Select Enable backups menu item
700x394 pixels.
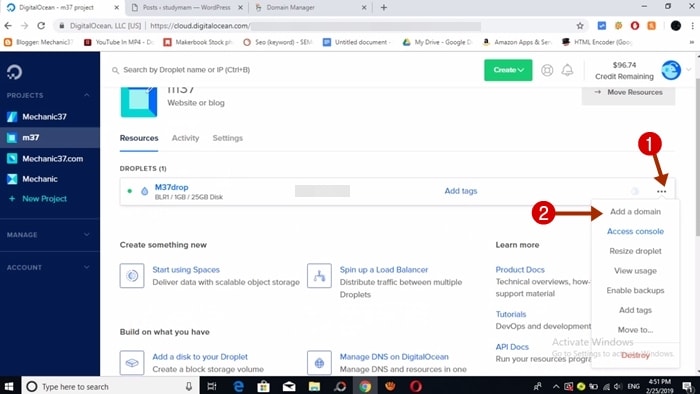click(x=635, y=290)
